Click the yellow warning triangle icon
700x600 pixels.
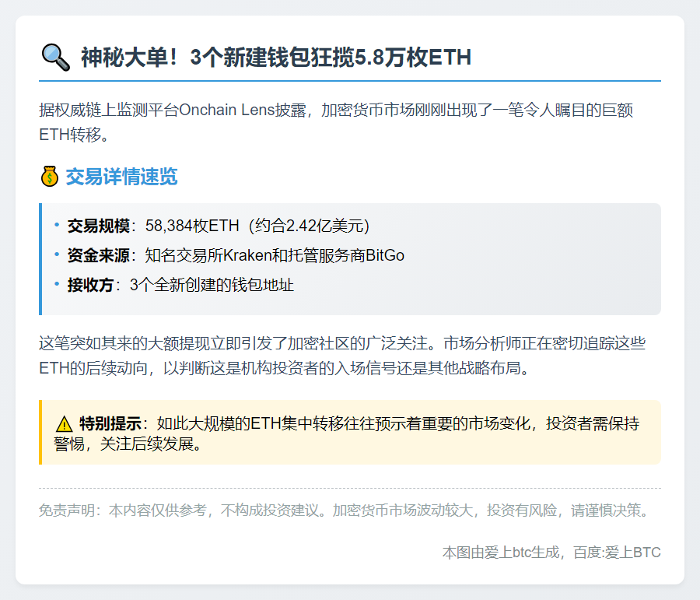[64, 424]
